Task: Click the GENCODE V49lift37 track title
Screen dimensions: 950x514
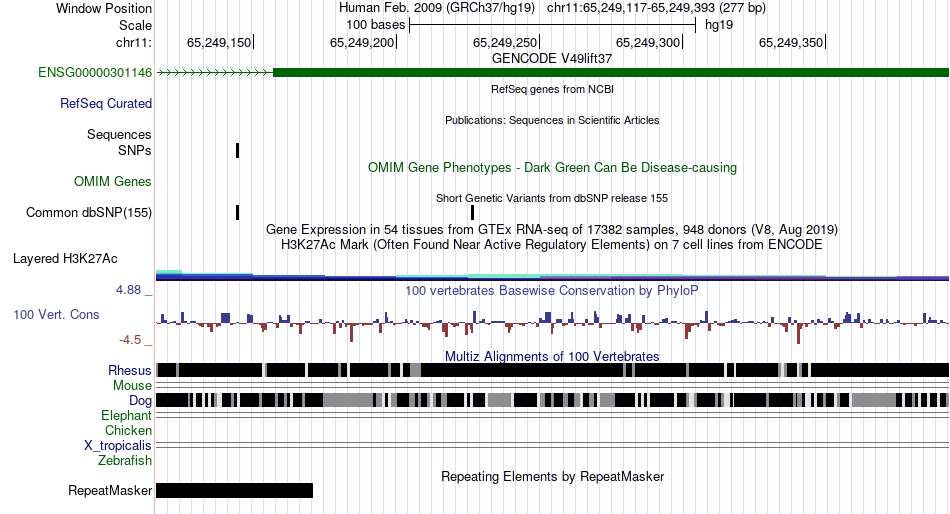Action: pos(552,58)
